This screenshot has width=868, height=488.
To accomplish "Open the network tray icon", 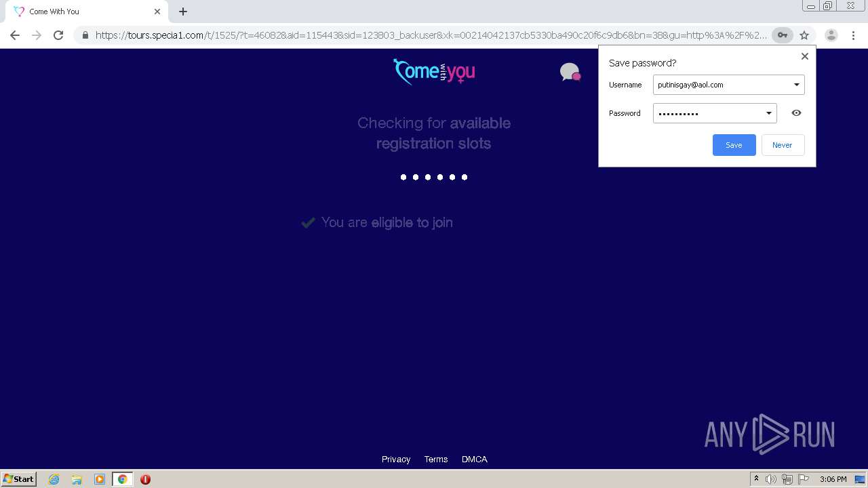I will pyautogui.click(x=787, y=479).
